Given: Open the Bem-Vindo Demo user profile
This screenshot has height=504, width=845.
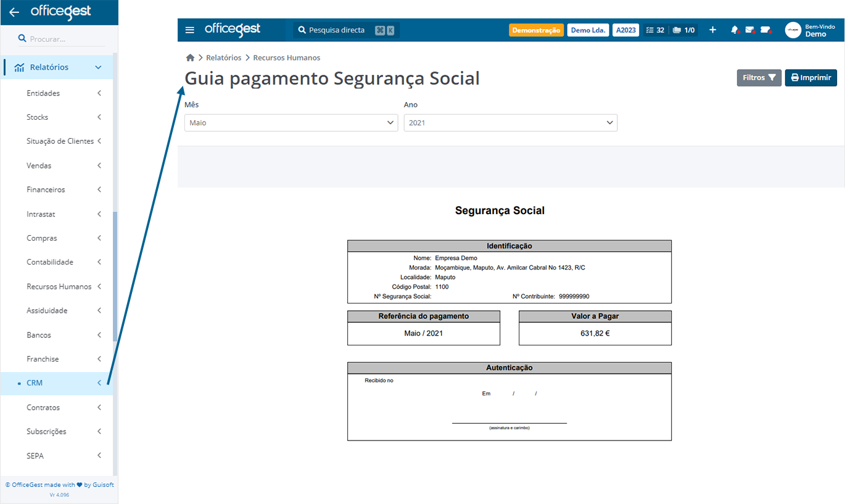Looking at the screenshot, I should [810, 30].
